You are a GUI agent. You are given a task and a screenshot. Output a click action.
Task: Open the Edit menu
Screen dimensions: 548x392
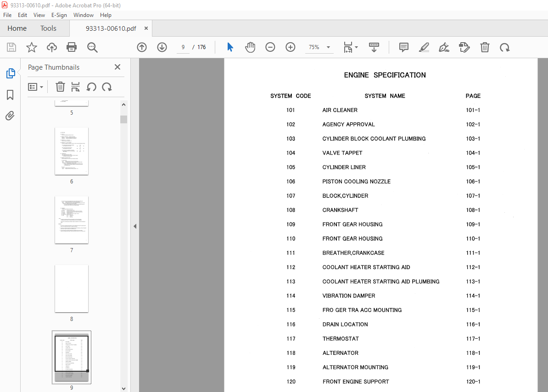tap(22, 15)
